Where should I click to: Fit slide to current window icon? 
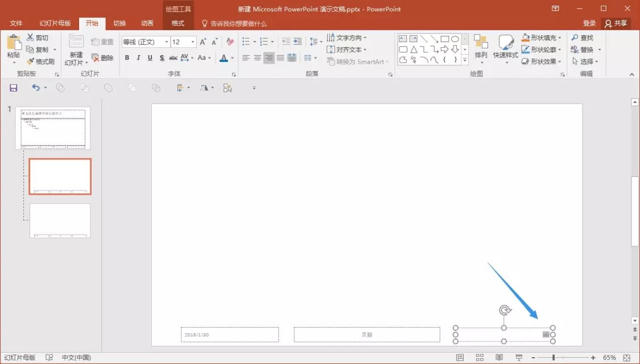click(627, 358)
